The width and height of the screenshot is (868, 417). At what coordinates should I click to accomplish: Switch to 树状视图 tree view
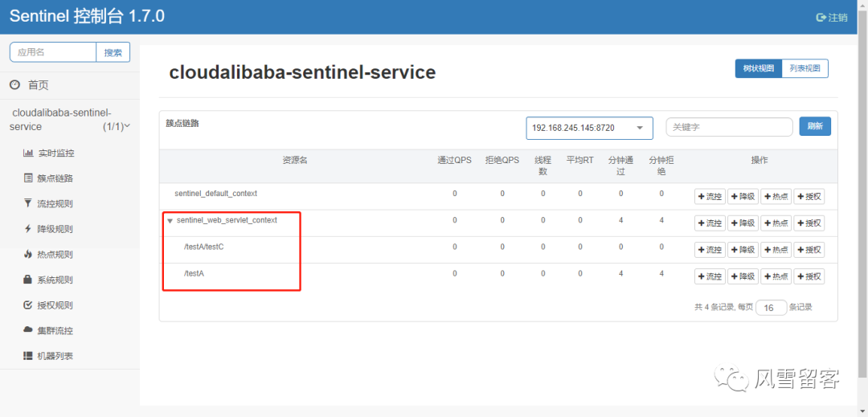click(759, 68)
